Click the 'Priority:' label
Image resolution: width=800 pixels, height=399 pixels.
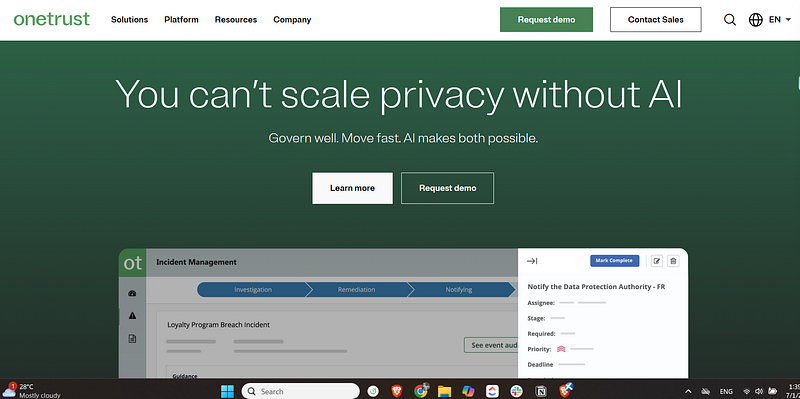tap(539, 349)
